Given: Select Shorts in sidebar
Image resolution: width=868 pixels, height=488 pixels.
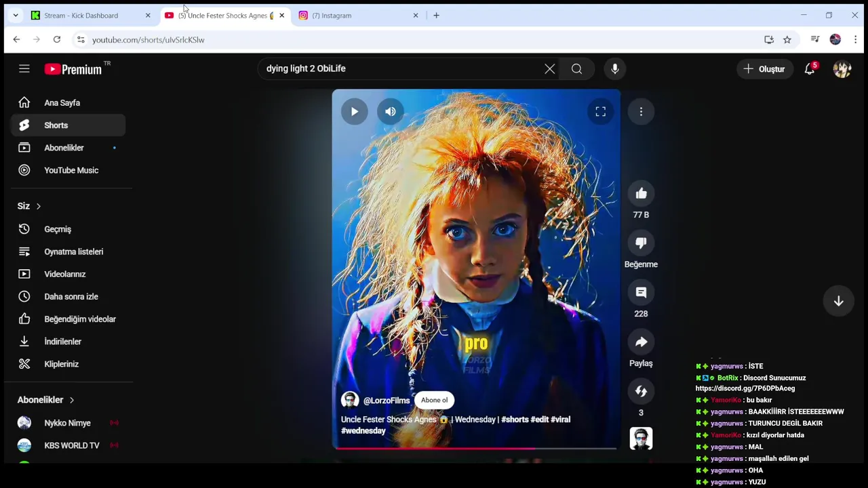Looking at the screenshot, I should (x=68, y=125).
